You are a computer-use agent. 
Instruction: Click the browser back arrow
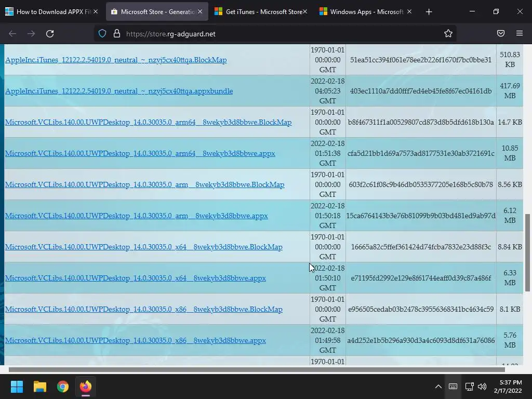pyautogui.click(x=12, y=34)
